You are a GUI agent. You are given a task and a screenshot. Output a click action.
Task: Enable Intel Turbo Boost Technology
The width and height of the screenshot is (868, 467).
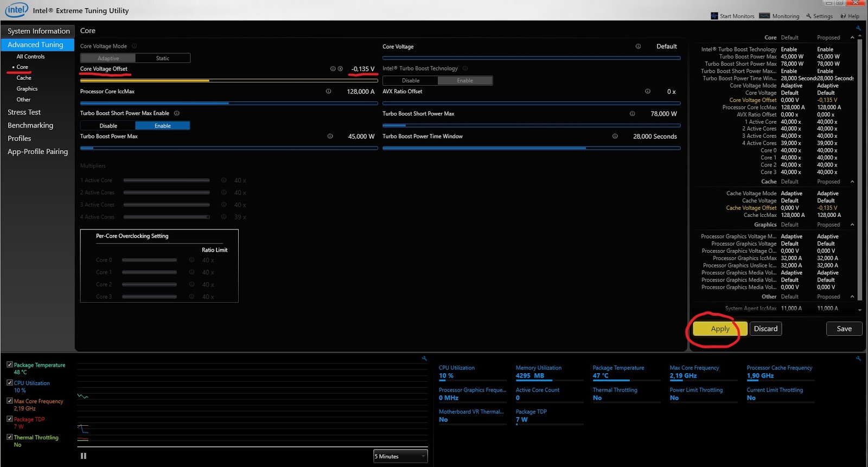tap(465, 80)
